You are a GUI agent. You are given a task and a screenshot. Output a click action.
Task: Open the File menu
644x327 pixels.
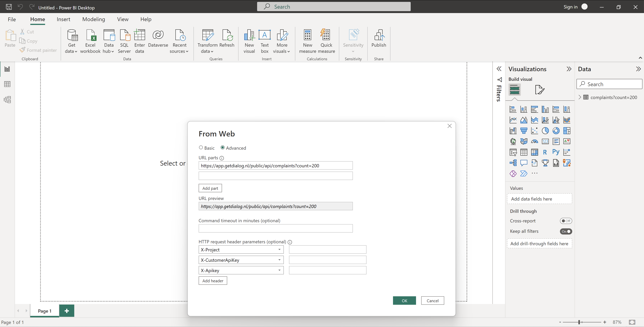coord(12,19)
